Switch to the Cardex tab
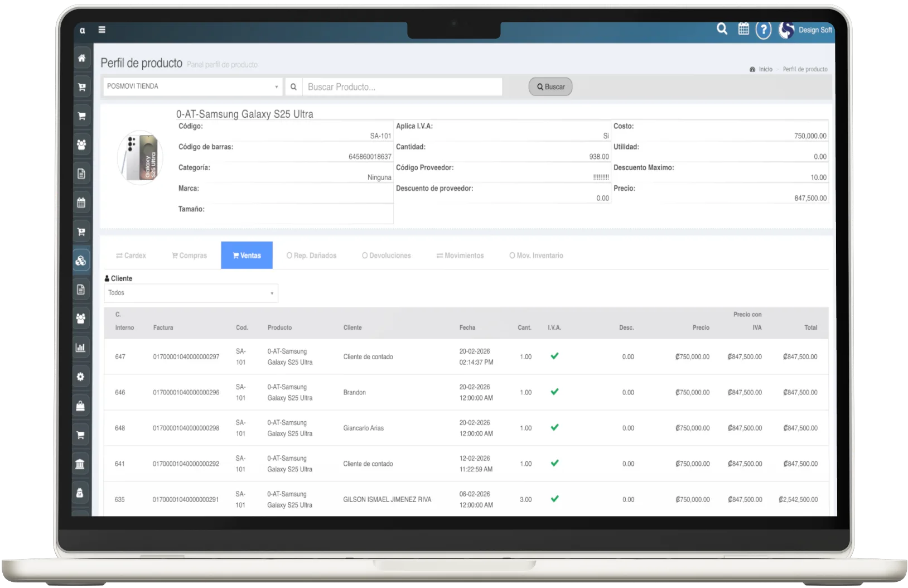 pyautogui.click(x=131, y=256)
